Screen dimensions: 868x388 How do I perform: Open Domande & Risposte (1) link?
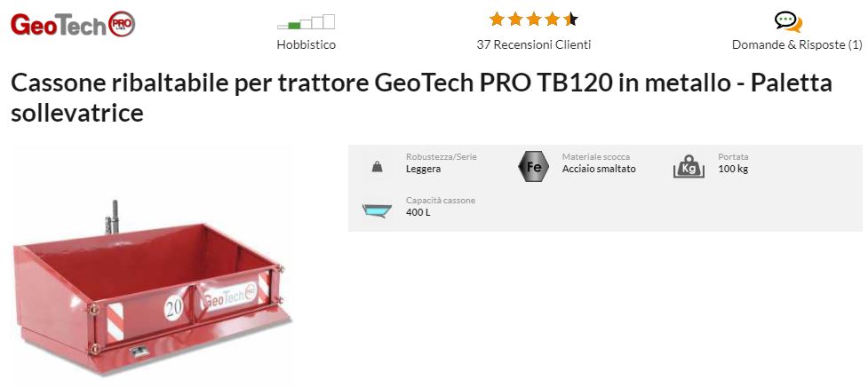tap(797, 44)
